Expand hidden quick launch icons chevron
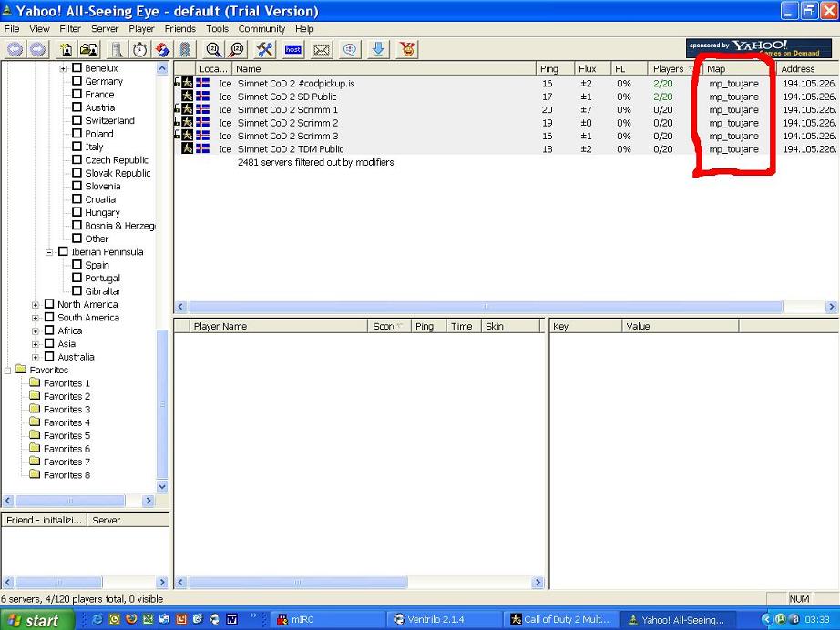This screenshot has width=840, height=630. pyautogui.click(x=253, y=615)
